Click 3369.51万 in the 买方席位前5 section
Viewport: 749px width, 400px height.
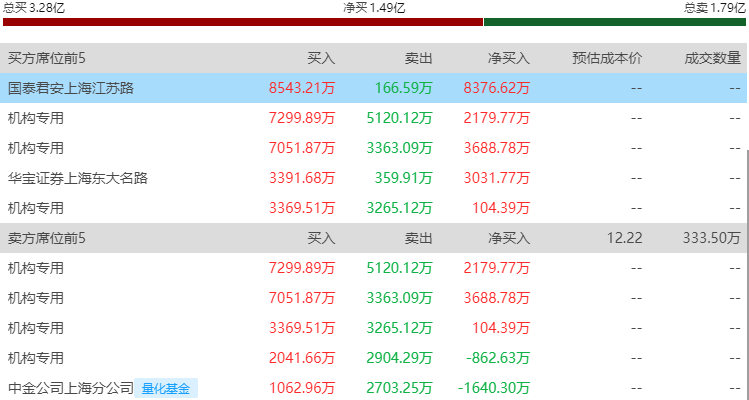[302, 208]
